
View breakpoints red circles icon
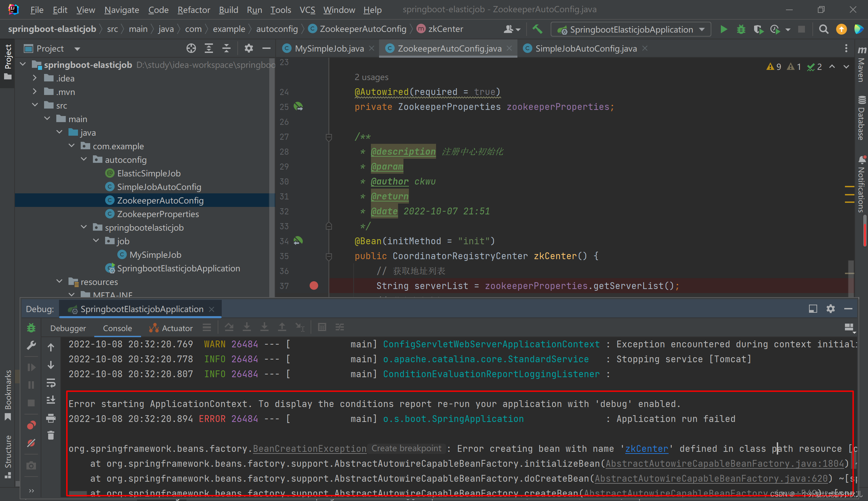coord(31,425)
